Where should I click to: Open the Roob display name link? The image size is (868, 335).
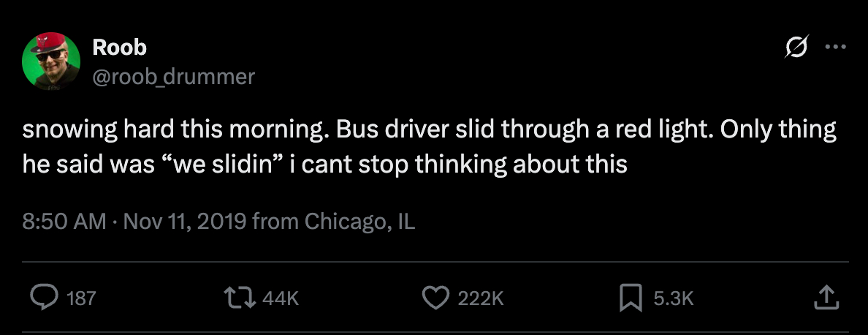click(120, 48)
